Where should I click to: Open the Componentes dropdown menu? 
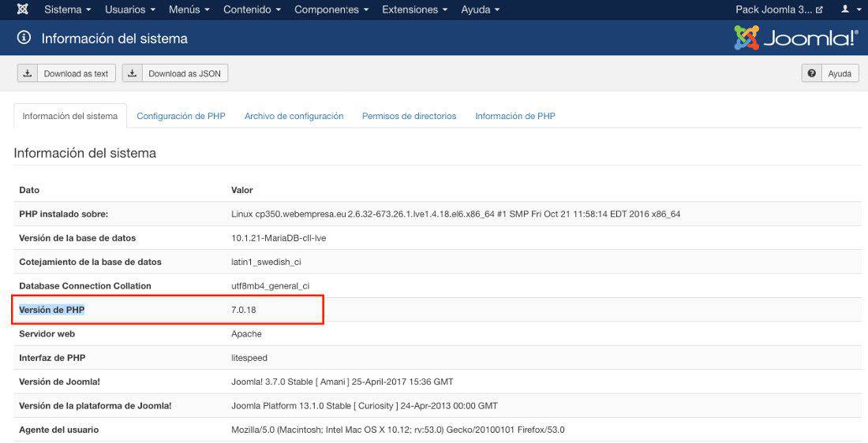(331, 9)
